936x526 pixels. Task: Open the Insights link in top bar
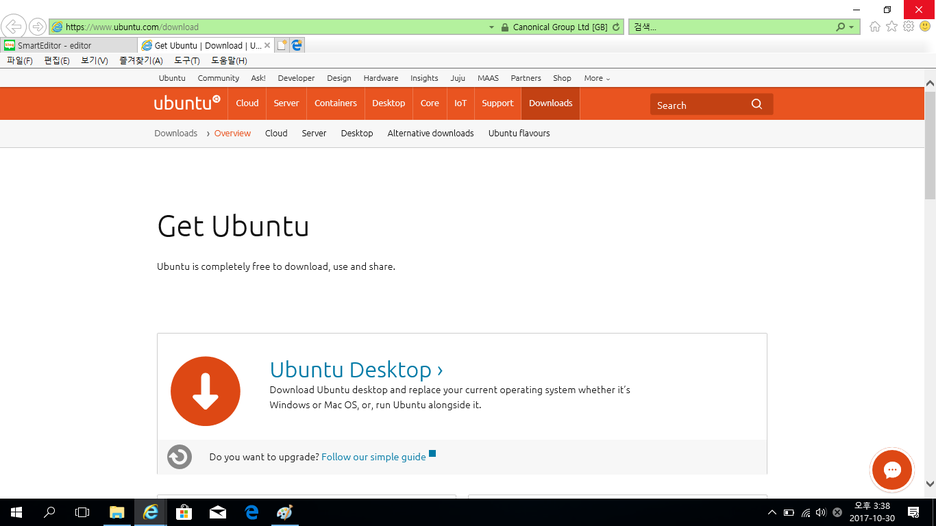(x=424, y=78)
